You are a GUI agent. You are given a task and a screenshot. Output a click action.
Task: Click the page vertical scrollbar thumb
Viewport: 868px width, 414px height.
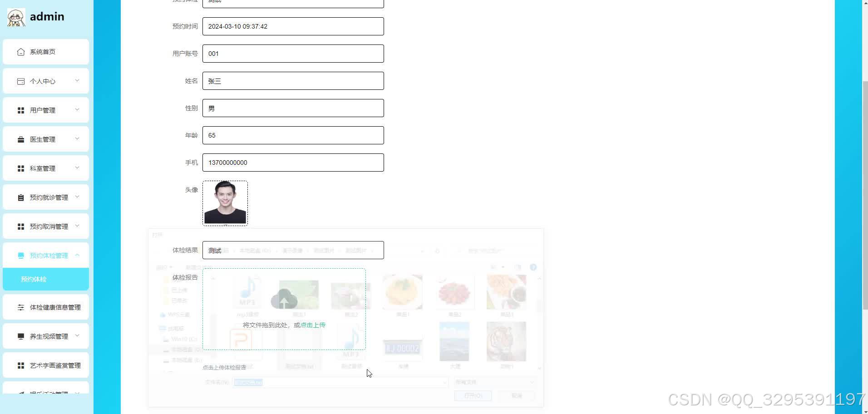[865, 195]
